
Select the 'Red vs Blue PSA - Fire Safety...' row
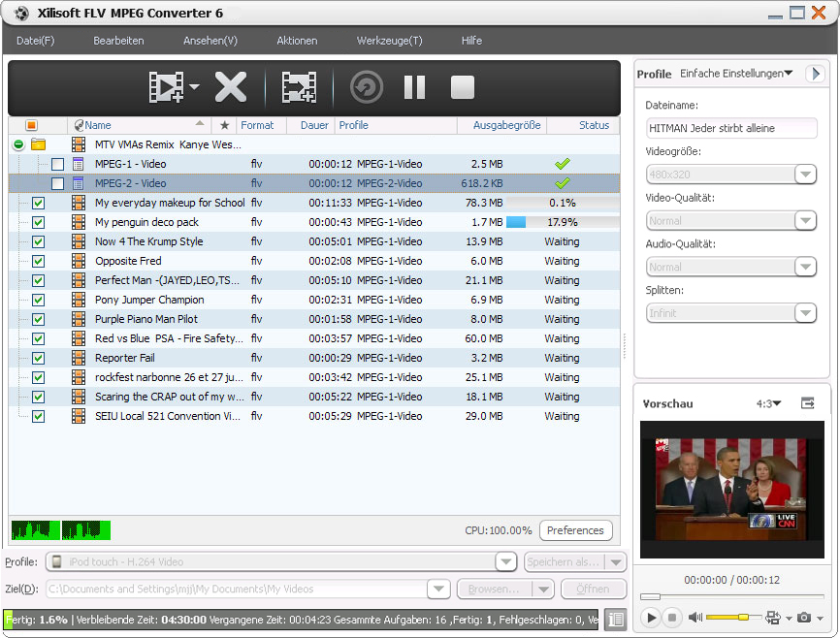click(x=314, y=338)
